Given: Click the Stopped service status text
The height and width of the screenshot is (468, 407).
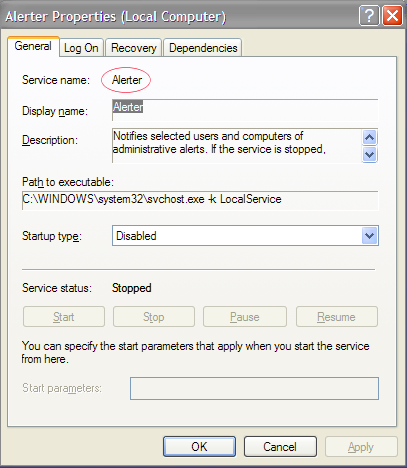Looking at the screenshot, I should click(132, 288).
